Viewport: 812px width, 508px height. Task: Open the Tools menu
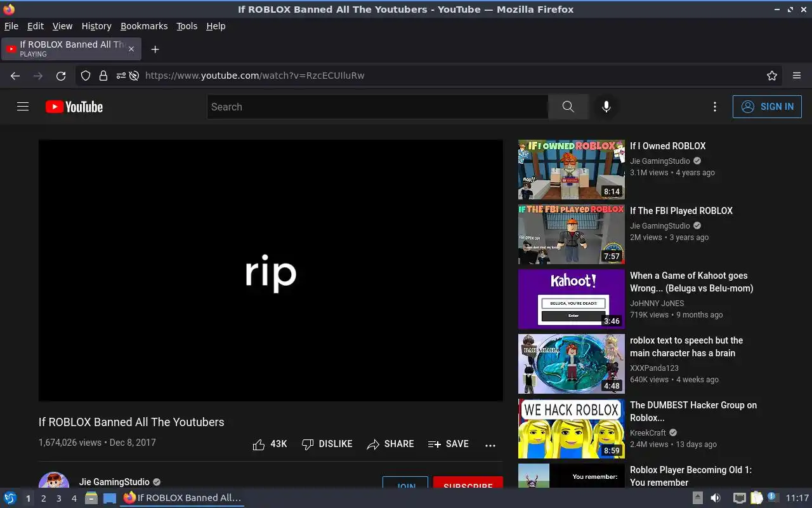(x=187, y=26)
